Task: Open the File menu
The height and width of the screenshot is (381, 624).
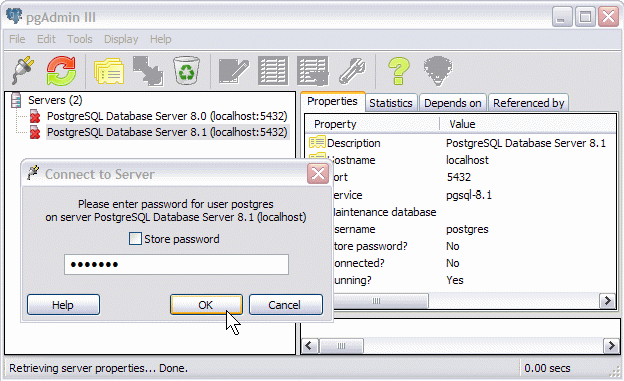Action: coord(17,39)
